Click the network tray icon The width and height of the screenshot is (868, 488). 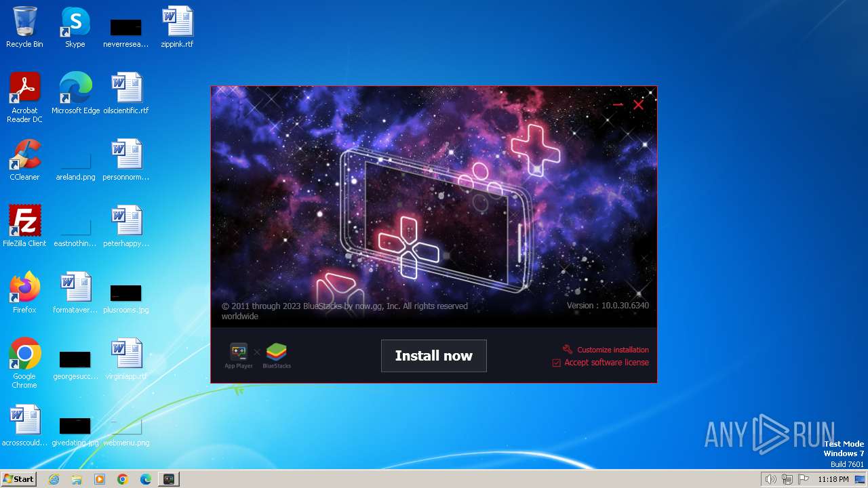click(787, 479)
